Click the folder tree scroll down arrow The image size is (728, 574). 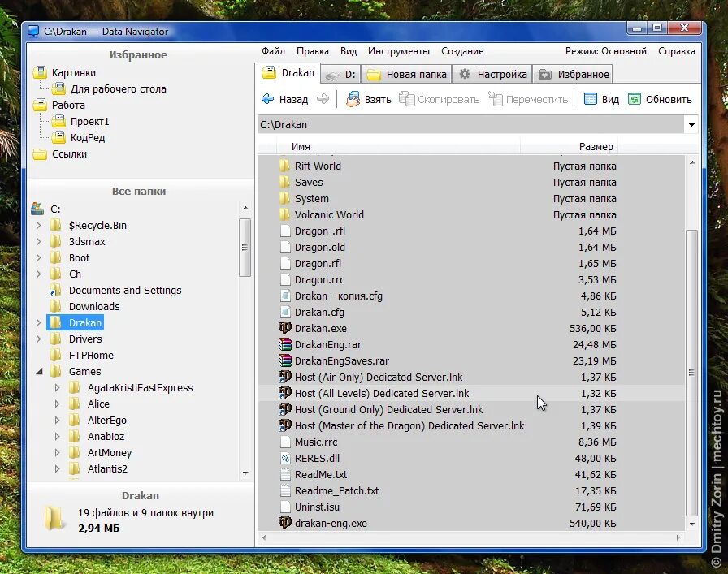pyautogui.click(x=245, y=473)
